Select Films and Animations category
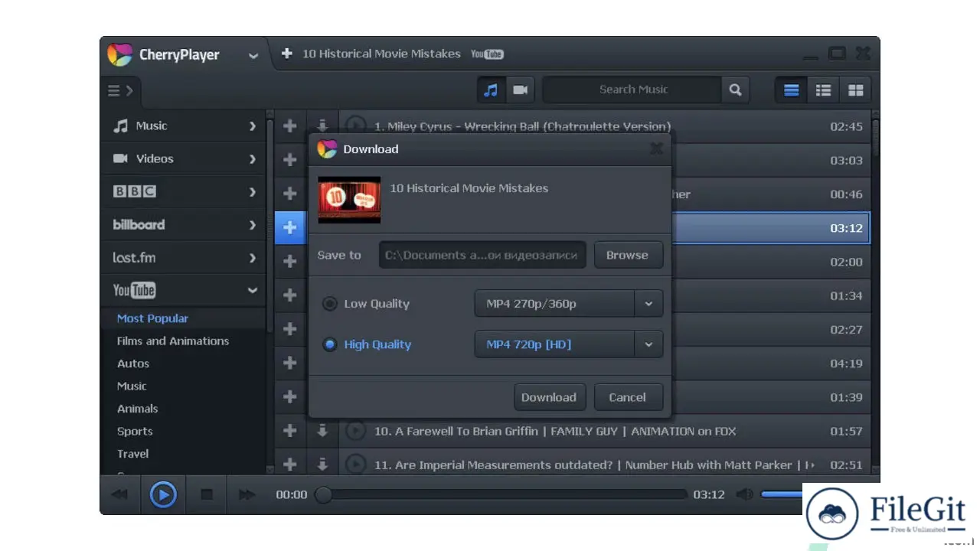The image size is (980, 551). click(x=173, y=341)
